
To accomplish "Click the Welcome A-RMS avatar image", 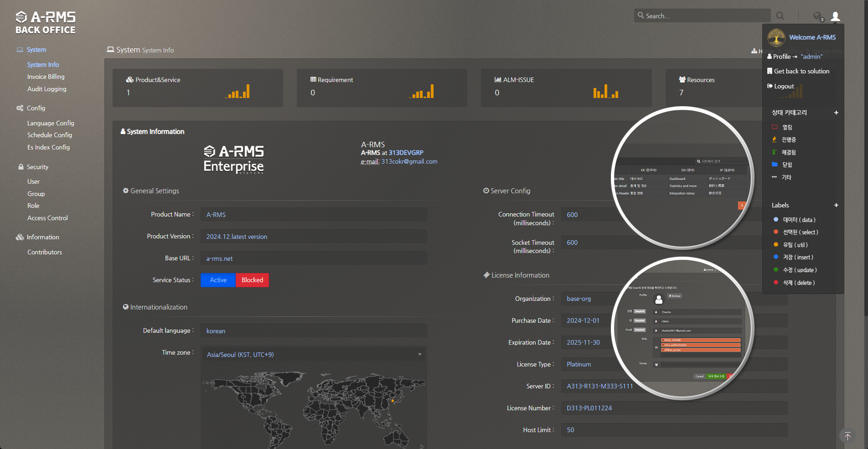I will tap(776, 37).
